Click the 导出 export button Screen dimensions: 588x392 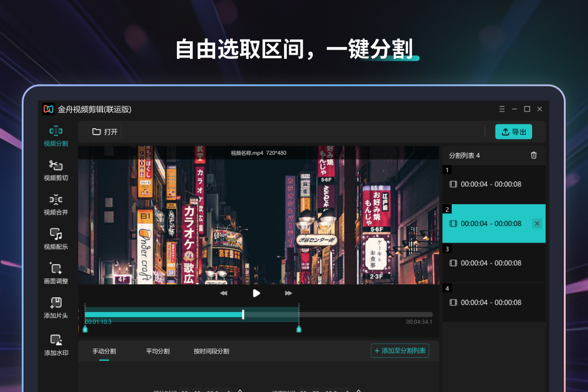tap(513, 132)
